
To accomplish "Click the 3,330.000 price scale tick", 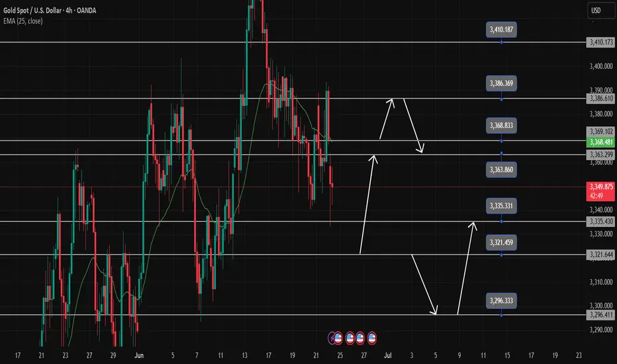I will click(x=601, y=234).
